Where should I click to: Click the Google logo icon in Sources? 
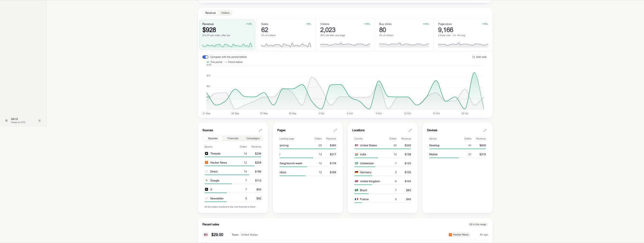coord(206,181)
